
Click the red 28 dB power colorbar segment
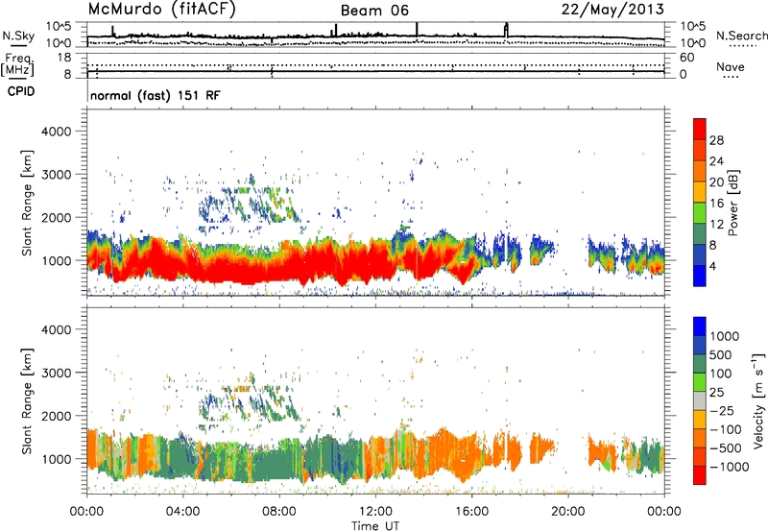tap(700, 130)
